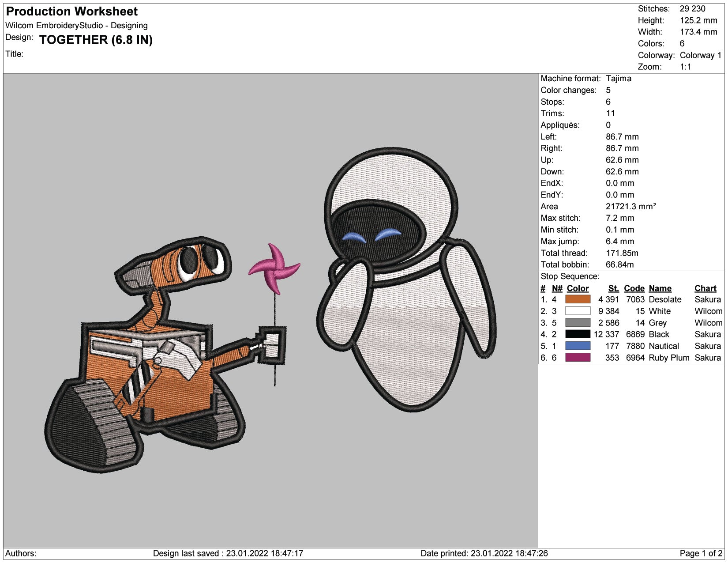Click the thread name 'Desolate'
The image size is (728, 563).
[665, 299]
